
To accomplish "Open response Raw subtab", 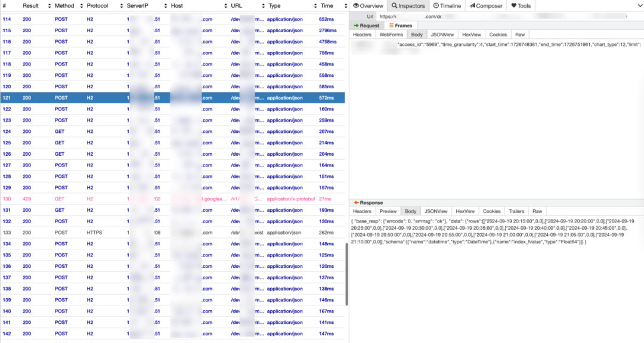I will point(537,211).
